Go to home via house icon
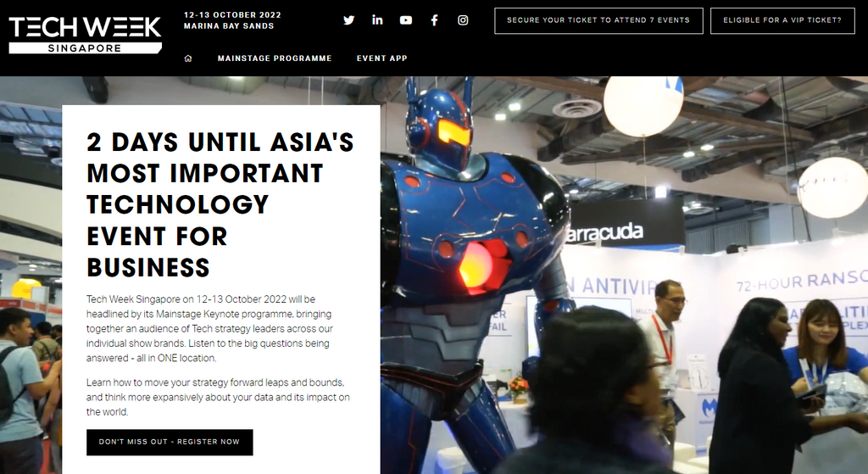This screenshot has width=868, height=474. click(188, 59)
